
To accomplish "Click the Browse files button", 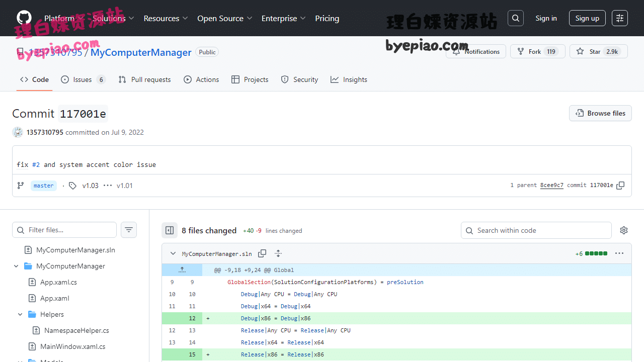I will point(600,113).
